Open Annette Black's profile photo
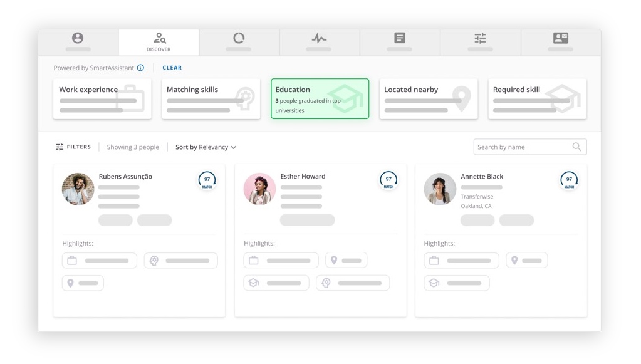Image resolution: width=641 pixels, height=364 pixels. coord(440,189)
